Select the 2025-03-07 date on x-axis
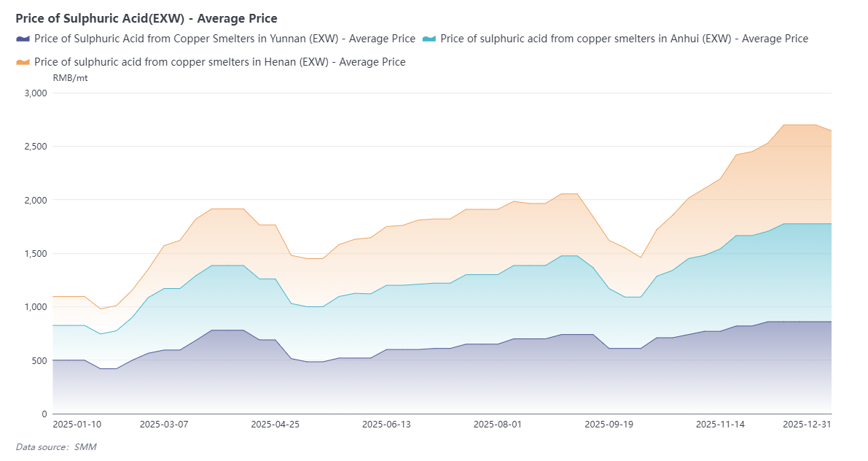The height and width of the screenshot is (461, 868). (164, 424)
